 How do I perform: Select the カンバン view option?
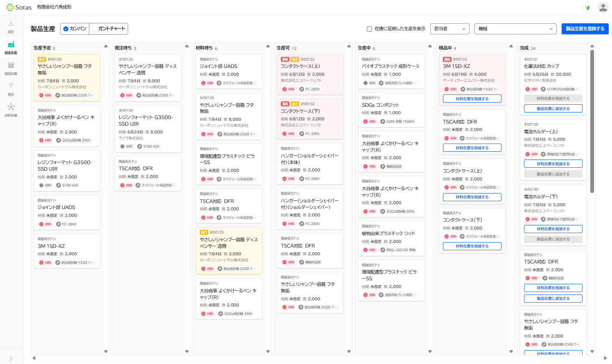[x=75, y=29]
